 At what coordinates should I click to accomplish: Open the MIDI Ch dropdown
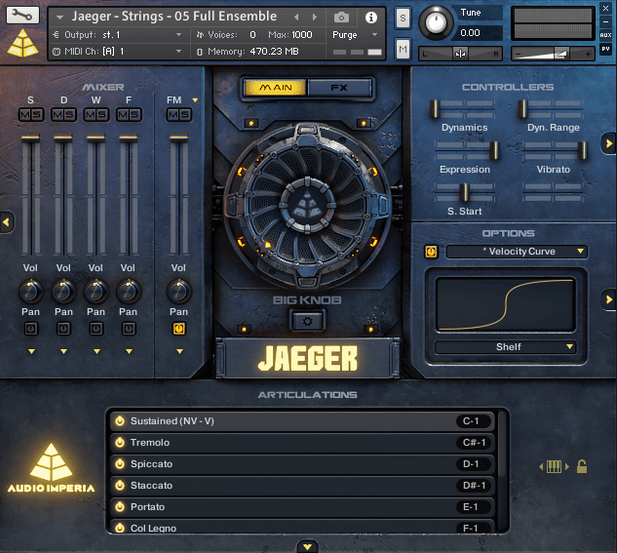(x=117, y=51)
